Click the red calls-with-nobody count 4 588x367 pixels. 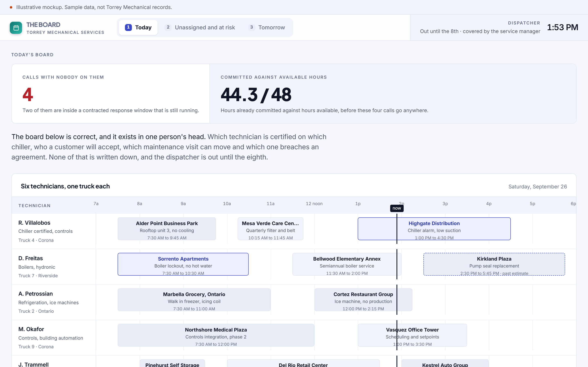click(28, 94)
